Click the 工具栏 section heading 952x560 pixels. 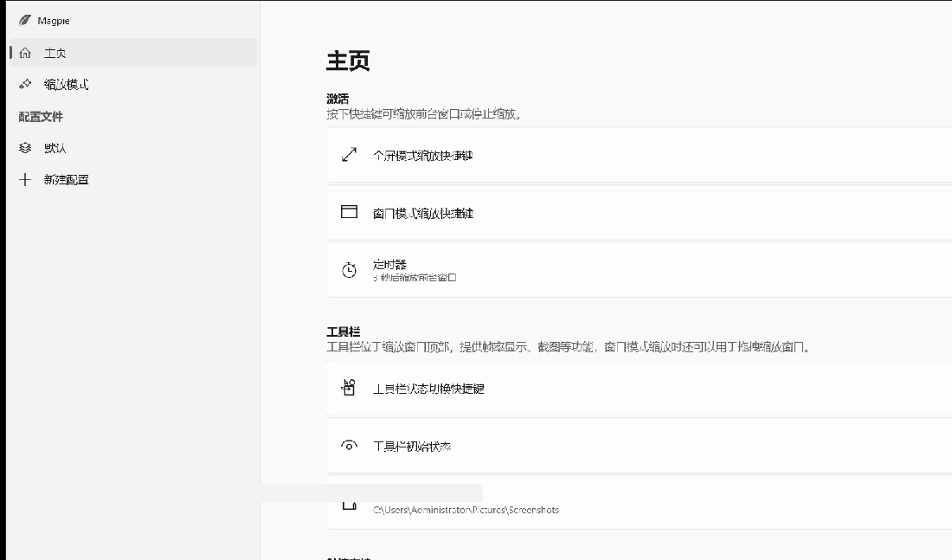[343, 331]
